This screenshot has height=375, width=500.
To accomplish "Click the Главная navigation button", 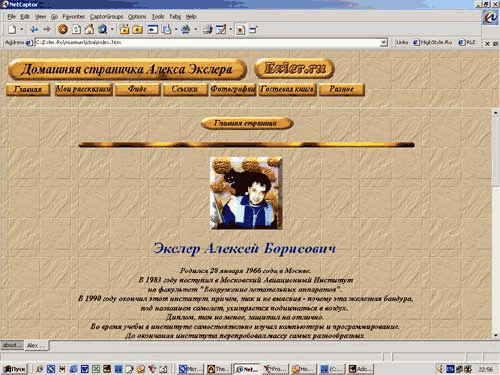I will (28, 89).
